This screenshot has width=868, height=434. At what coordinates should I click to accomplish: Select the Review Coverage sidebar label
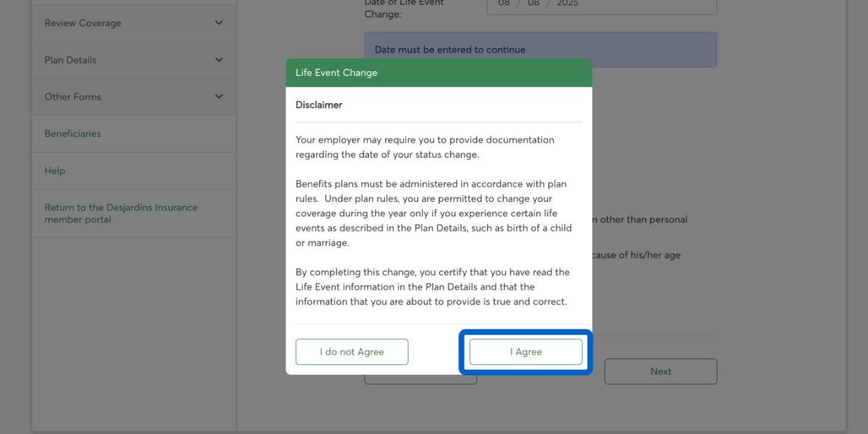click(83, 23)
